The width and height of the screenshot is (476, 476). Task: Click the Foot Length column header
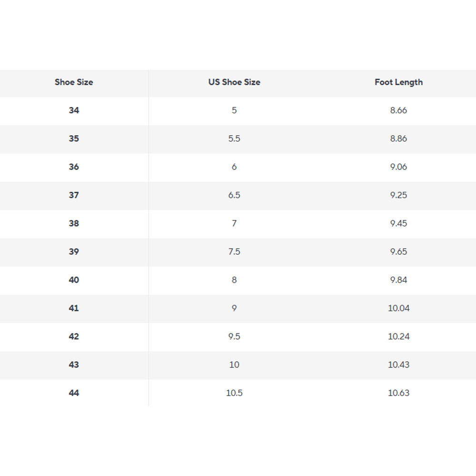click(398, 82)
